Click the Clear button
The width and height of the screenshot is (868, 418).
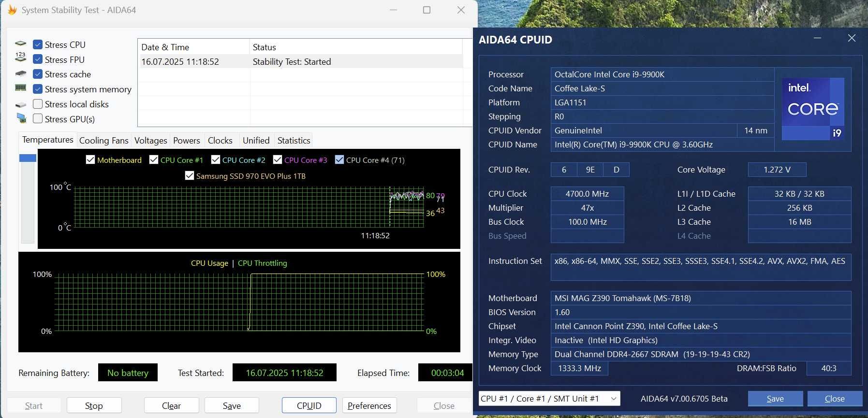(x=172, y=405)
